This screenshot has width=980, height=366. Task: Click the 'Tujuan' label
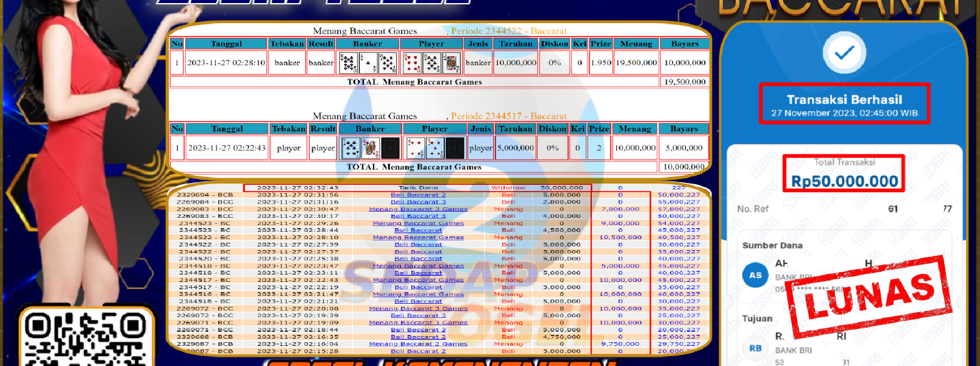tap(757, 318)
